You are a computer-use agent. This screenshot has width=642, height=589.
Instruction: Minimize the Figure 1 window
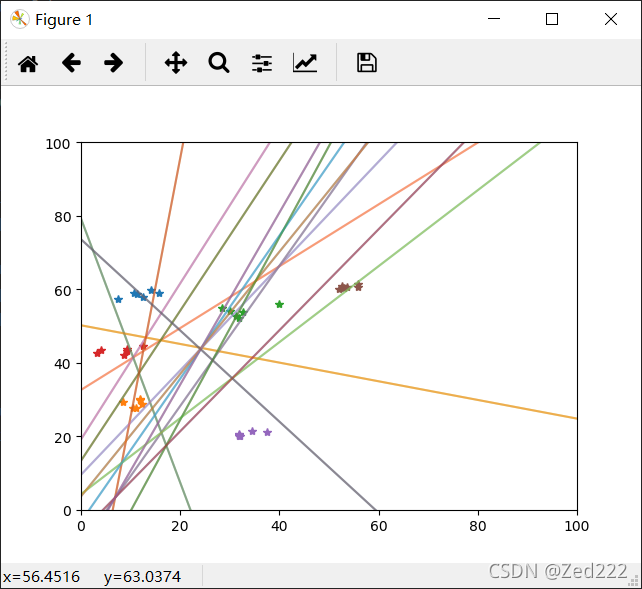tap(494, 19)
